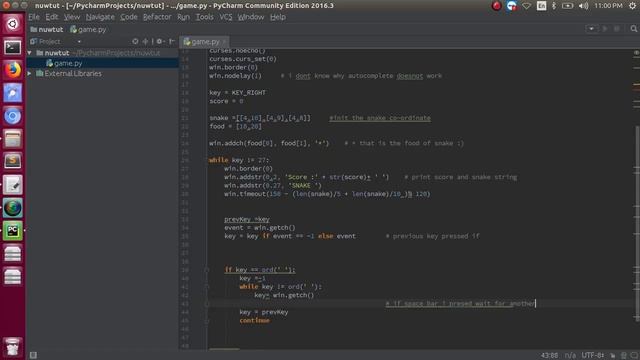Click the Wi-Fi network indicator
The width and height of the screenshot is (640, 360).
click(527, 6)
